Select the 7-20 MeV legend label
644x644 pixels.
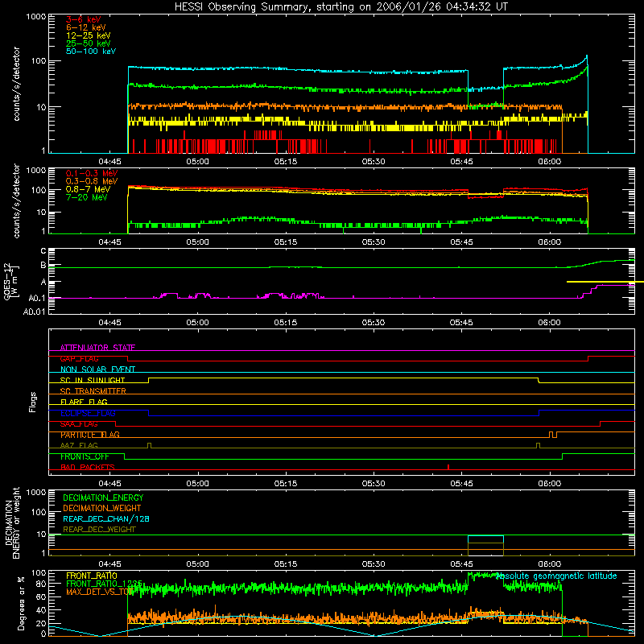86,197
